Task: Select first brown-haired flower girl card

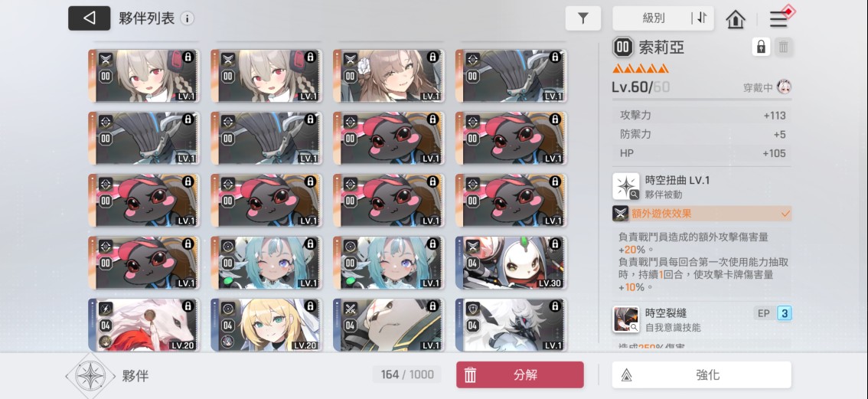Action: (388, 76)
